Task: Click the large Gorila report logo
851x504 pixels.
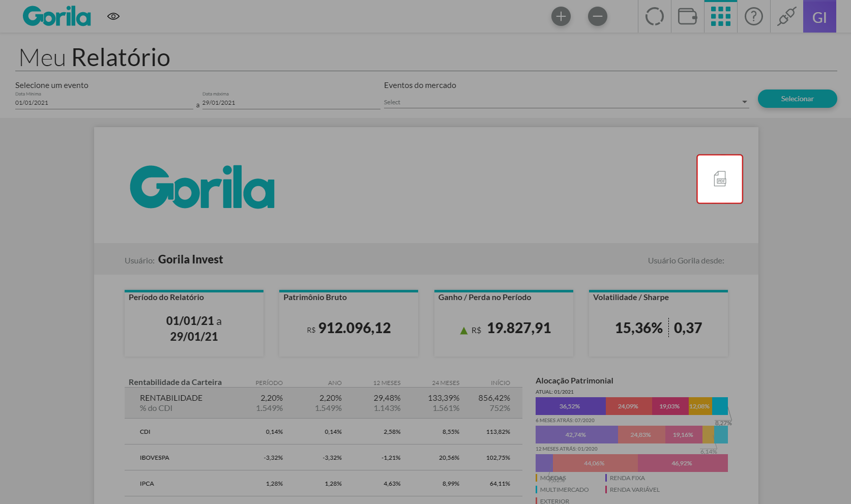Action: pos(202,187)
